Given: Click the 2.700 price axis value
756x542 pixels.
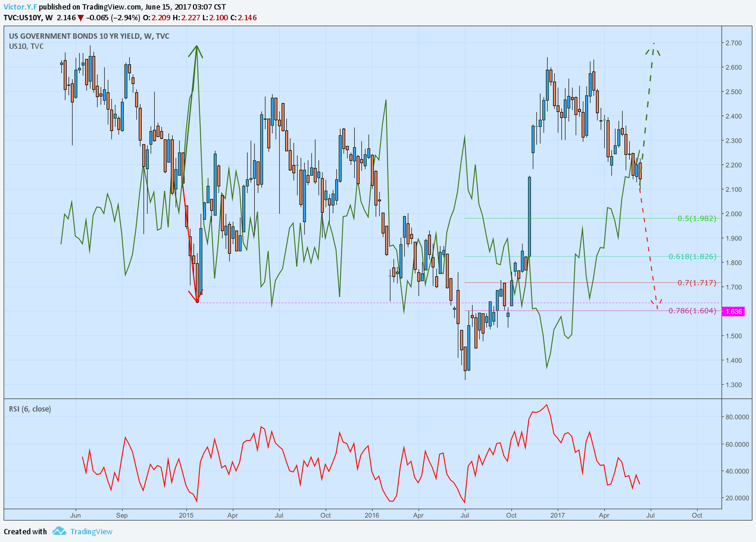Looking at the screenshot, I should tap(733, 43).
